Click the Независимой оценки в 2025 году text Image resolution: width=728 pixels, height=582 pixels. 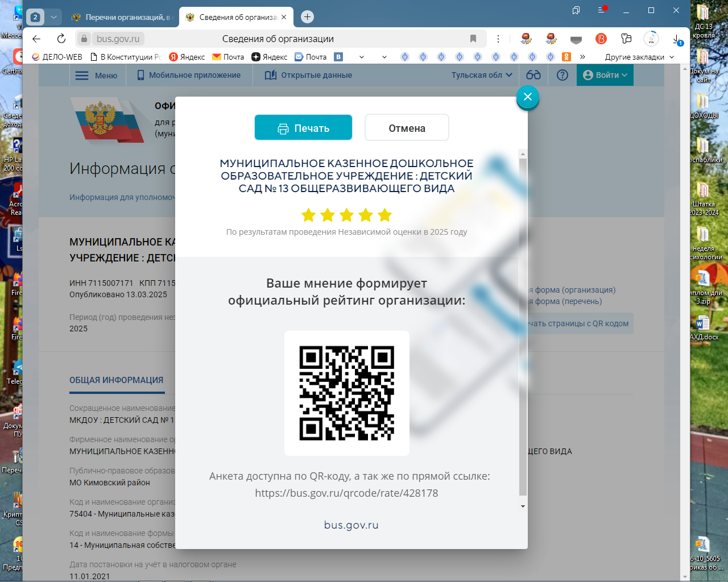403,232
